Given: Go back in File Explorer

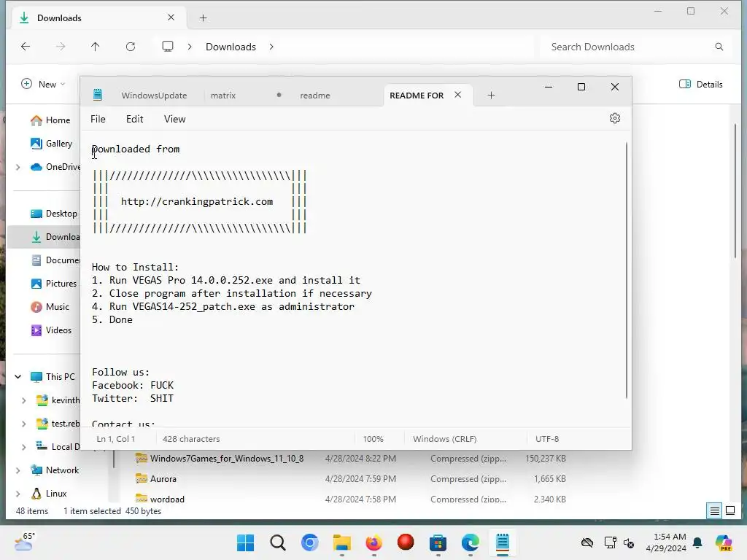Looking at the screenshot, I should point(26,47).
